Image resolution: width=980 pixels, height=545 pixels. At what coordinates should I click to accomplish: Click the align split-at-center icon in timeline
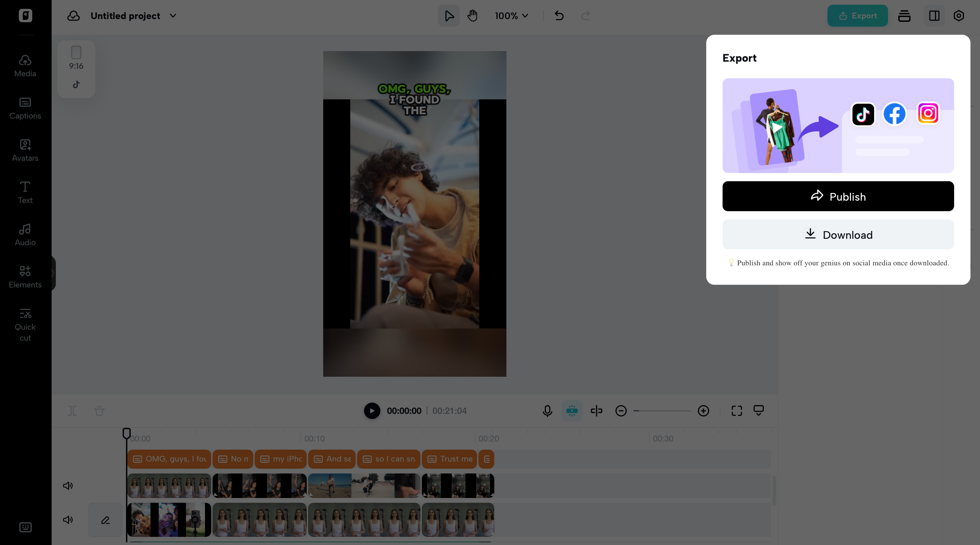pyautogui.click(x=597, y=411)
